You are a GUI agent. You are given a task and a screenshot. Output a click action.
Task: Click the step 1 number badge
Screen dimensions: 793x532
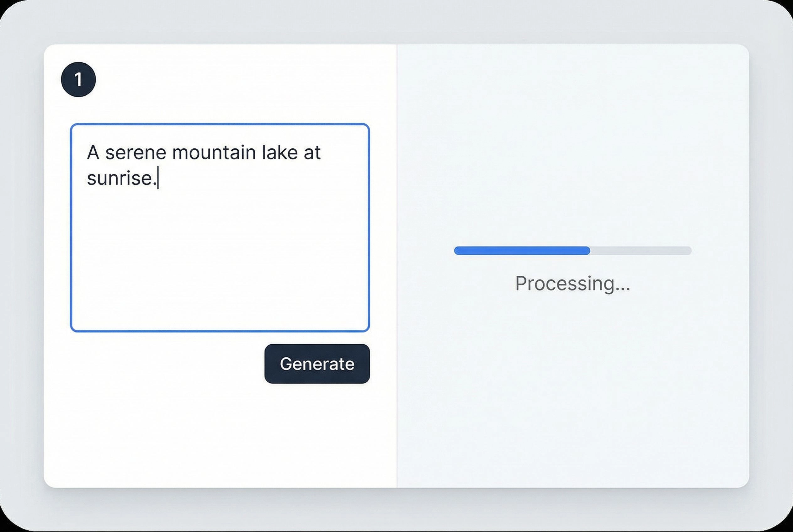tap(78, 79)
